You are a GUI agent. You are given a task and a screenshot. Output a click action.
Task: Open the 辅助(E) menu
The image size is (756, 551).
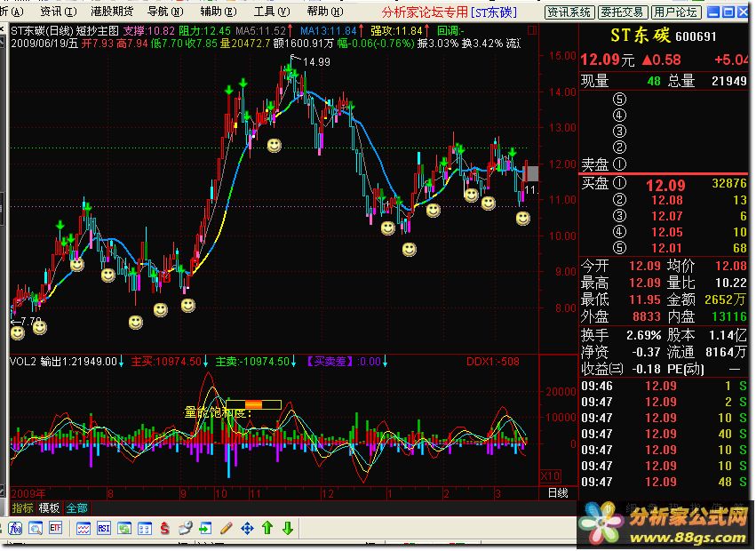(219, 11)
